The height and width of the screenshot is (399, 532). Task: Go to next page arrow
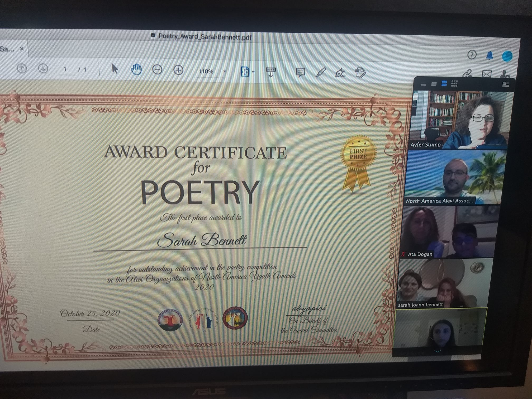[x=43, y=69]
